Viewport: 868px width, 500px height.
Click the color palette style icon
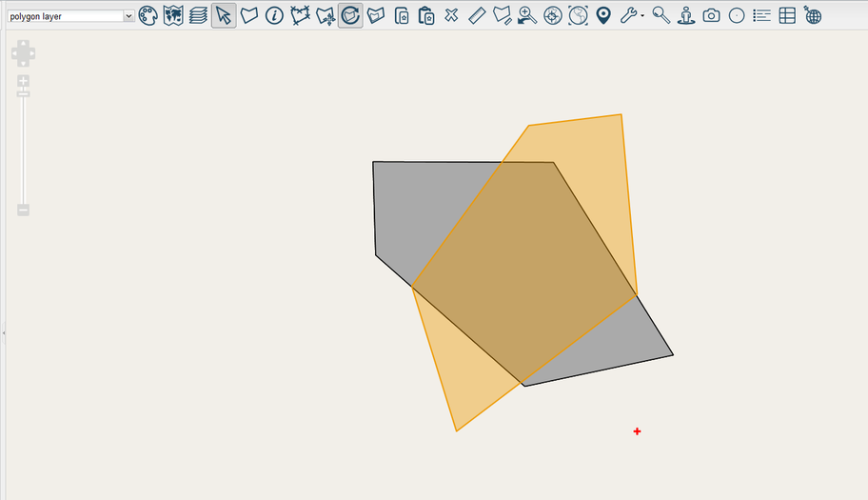click(x=148, y=15)
